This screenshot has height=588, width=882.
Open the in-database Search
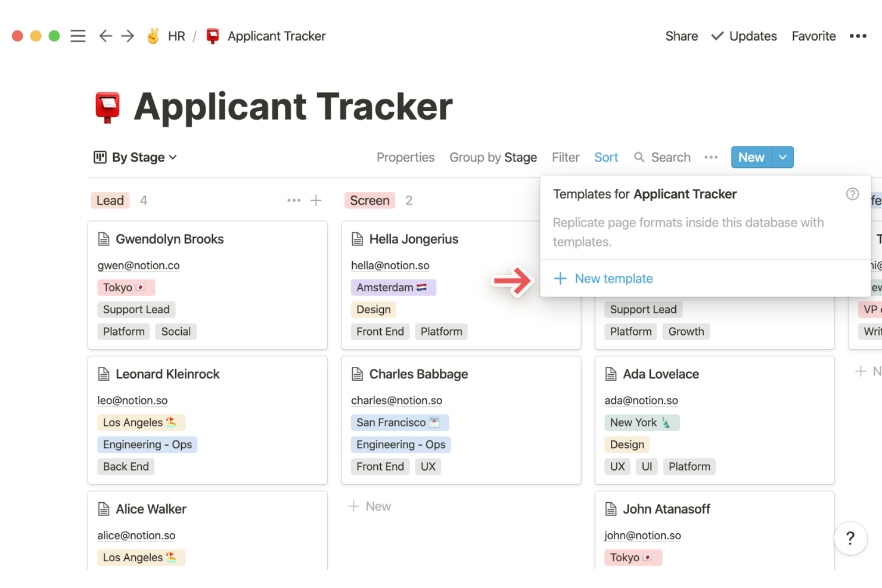[662, 157]
